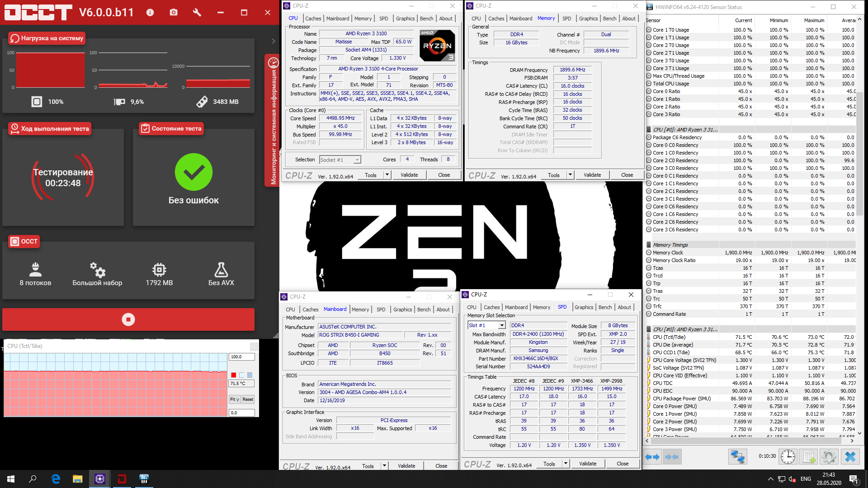Click HWiNFO reset clock icon
The image size is (868, 488).
click(x=788, y=457)
